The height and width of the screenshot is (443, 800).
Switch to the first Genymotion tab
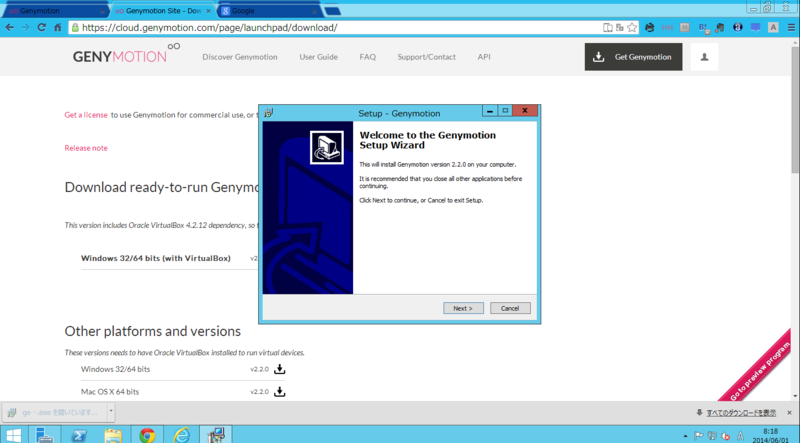[x=54, y=11]
